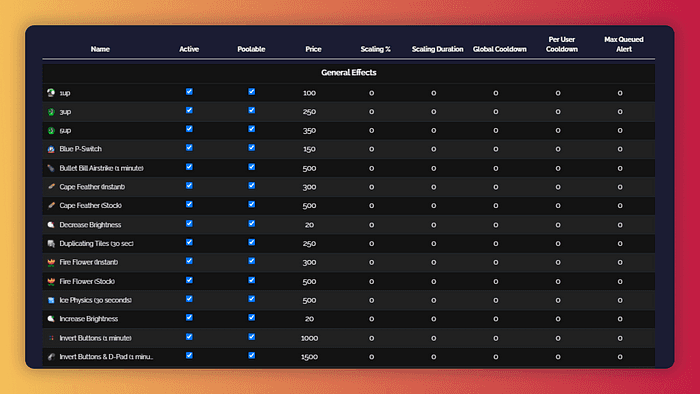Select Scaling % value for 3up
This screenshot has width=700, height=394.
(x=371, y=112)
